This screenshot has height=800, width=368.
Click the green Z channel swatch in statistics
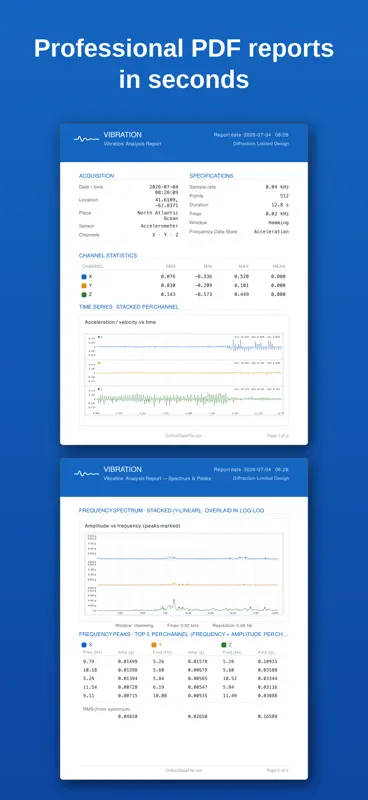tap(84, 294)
